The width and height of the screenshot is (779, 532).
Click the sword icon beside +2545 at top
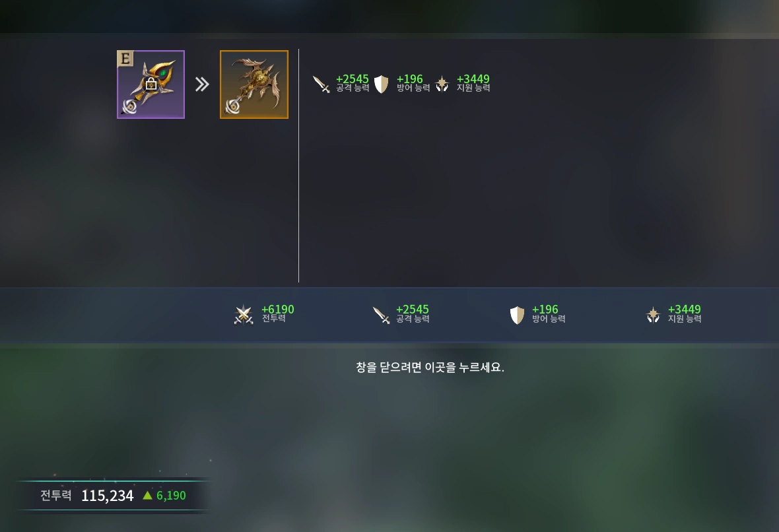coord(322,84)
